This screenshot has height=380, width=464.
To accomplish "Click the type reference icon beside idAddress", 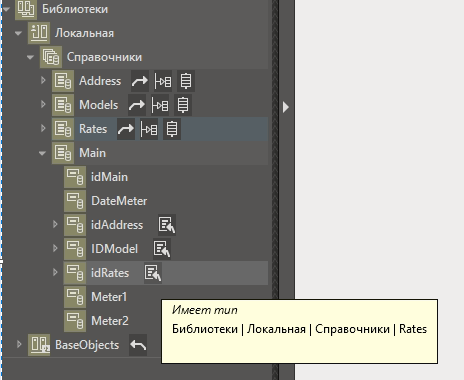I will tap(167, 225).
